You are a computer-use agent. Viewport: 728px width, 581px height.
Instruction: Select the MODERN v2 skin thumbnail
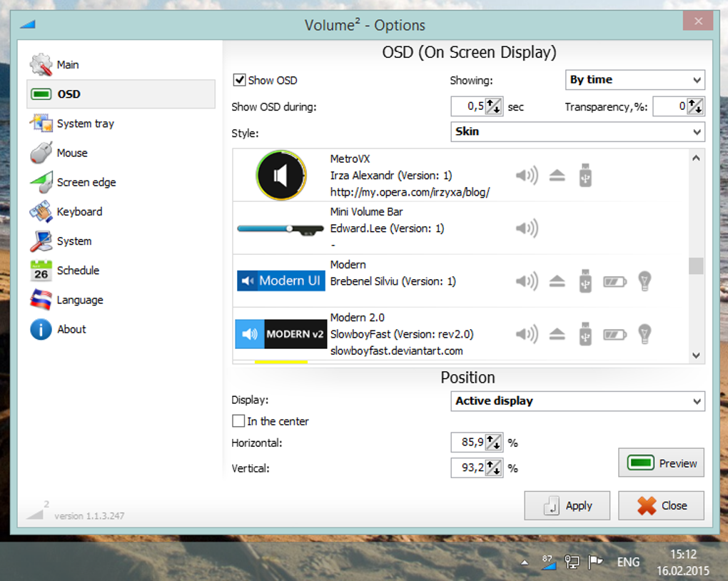click(x=281, y=334)
